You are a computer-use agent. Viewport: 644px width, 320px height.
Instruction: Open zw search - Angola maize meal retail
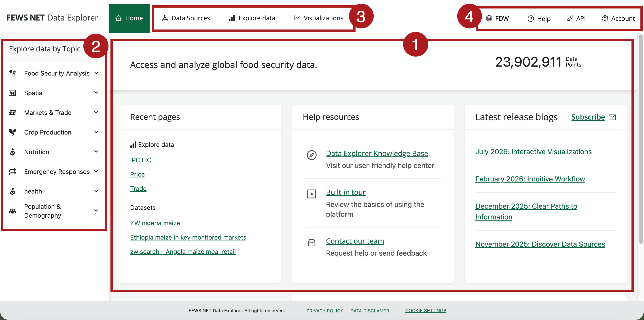pyautogui.click(x=183, y=252)
